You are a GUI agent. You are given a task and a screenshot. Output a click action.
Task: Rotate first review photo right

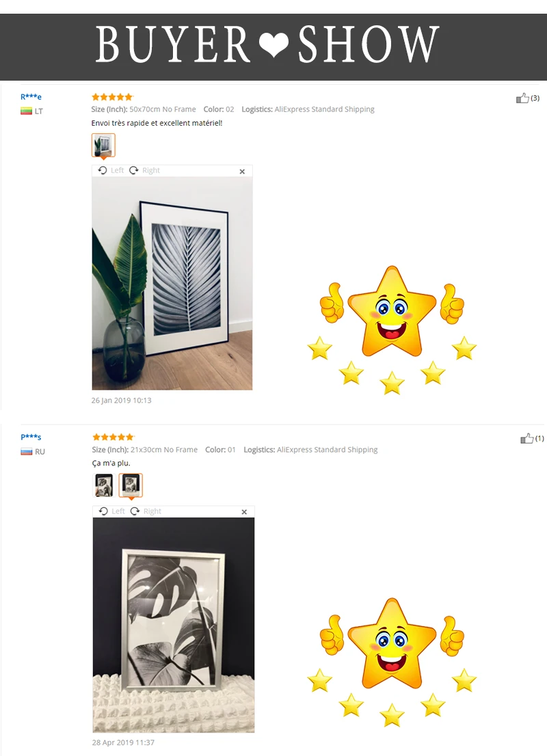pos(145,170)
